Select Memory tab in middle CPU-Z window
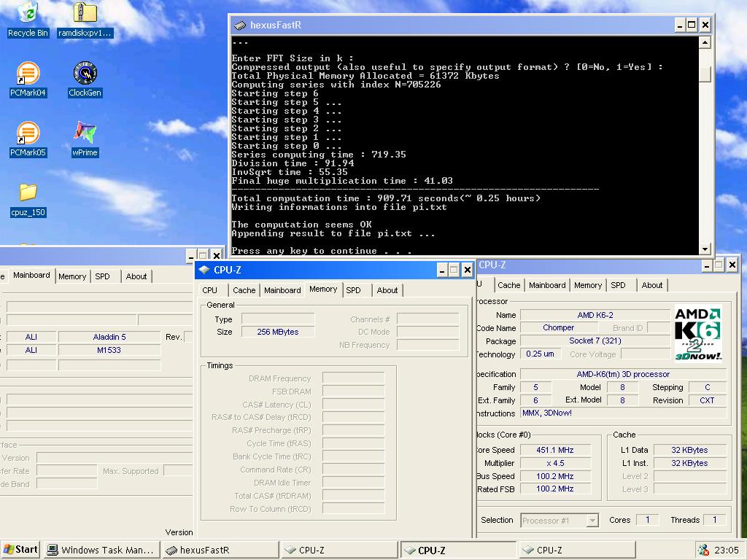Viewport: 747px width, 560px height. click(x=323, y=289)
